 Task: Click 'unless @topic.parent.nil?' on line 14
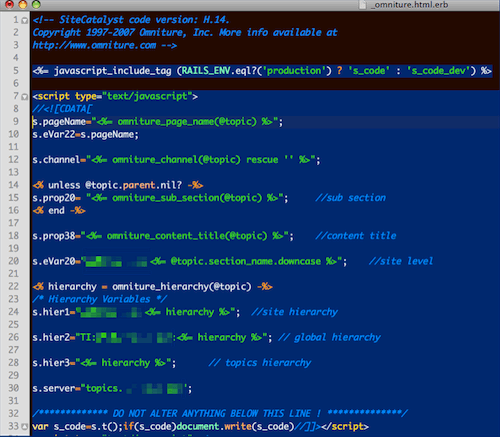click(x=115, y=185)
